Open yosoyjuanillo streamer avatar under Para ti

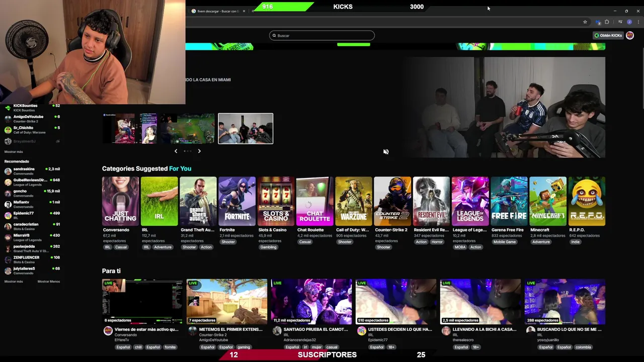[530, 331]
